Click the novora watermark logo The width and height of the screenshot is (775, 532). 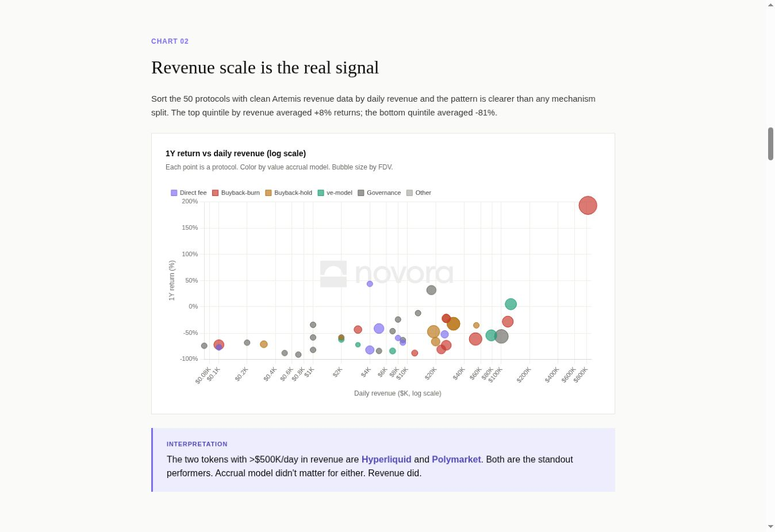386,273
